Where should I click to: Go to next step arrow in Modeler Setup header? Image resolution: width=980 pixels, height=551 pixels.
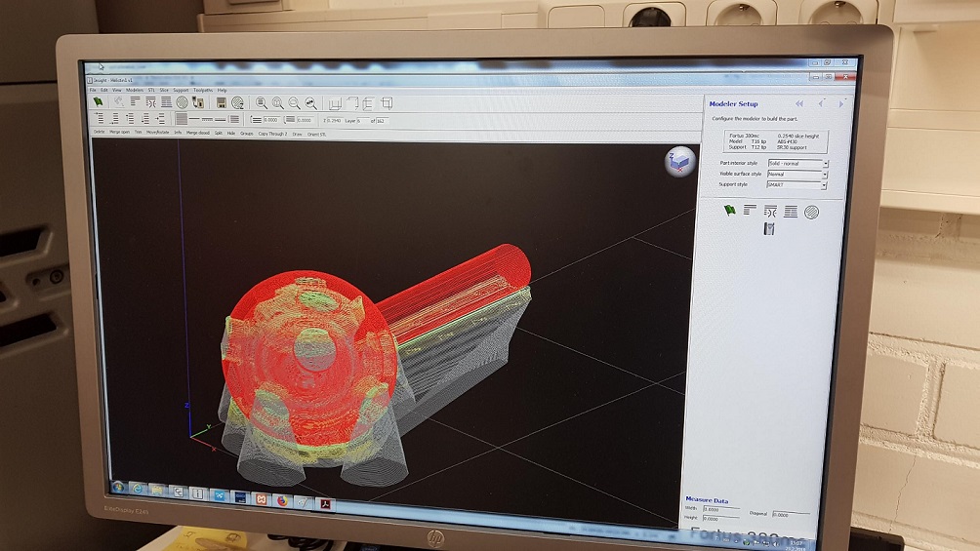(841, 104)
